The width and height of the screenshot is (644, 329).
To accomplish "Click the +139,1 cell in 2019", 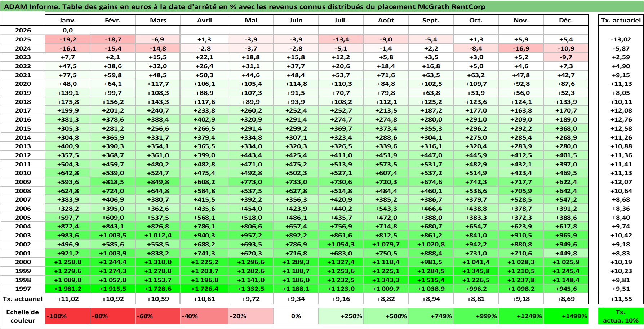I will point(68,93).
